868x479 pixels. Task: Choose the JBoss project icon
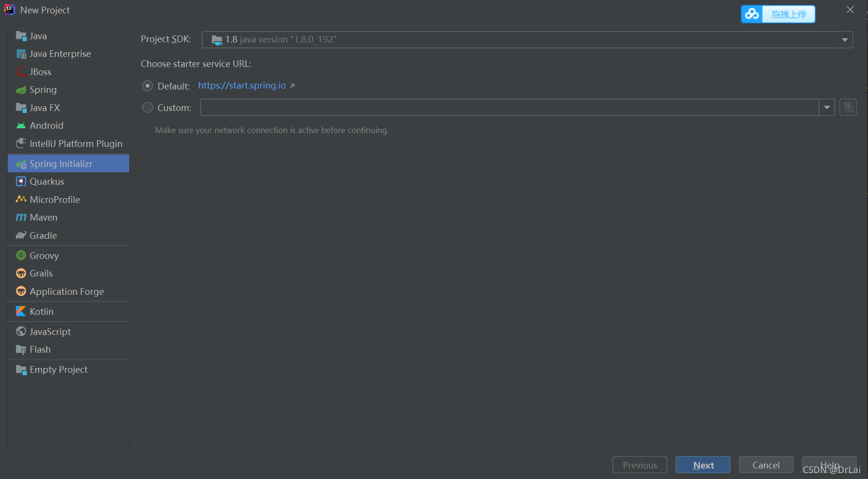click(x=21, y=72)
